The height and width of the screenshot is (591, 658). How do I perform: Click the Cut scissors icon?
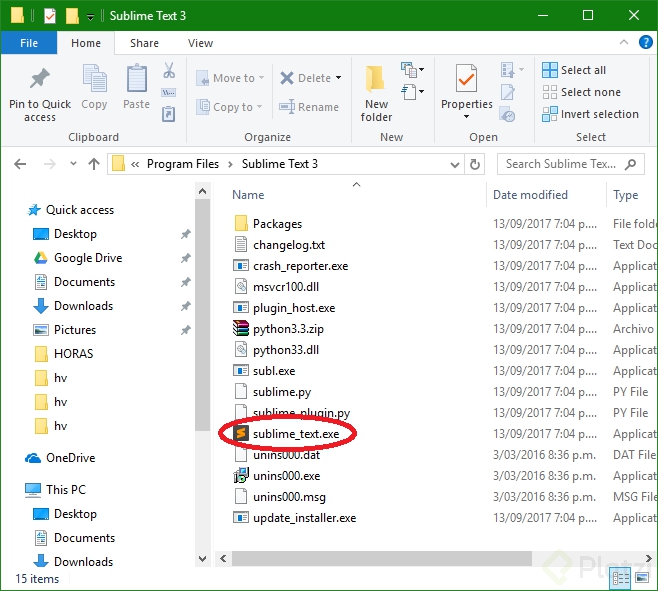pyautogui.click(x=169, y=70)
